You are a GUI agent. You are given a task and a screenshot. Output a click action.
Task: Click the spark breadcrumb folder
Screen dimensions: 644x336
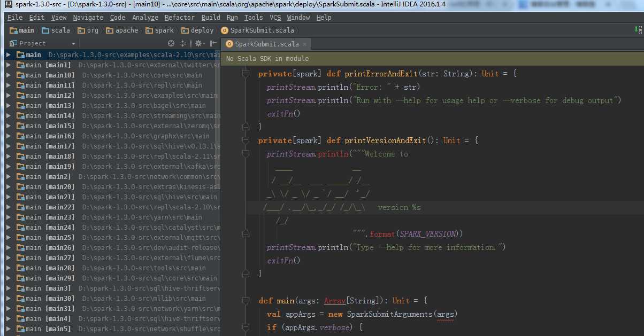pos(160,30)
